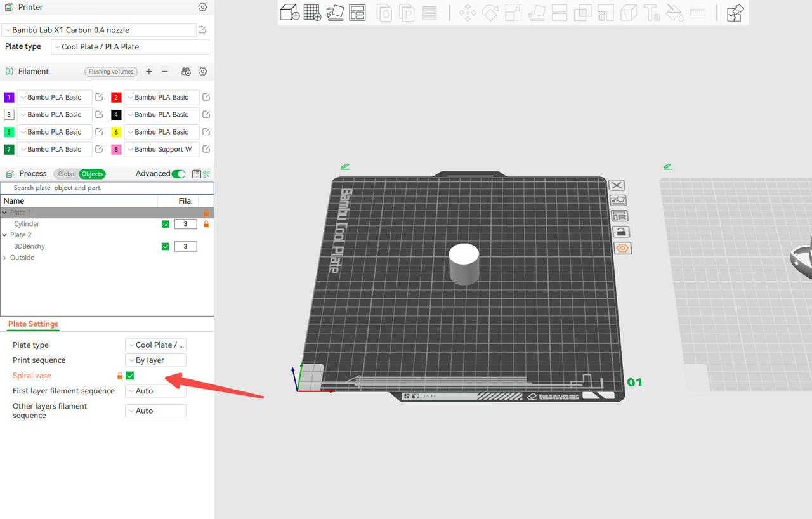Click the green pencil above plate 01
The width and height of the screenshot is (812, 519).
pos(345,166)
